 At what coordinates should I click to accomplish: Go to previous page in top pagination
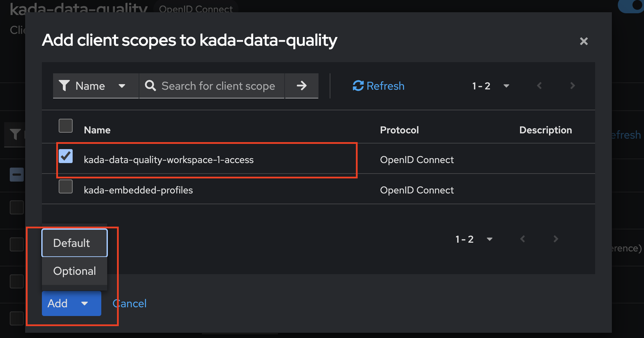[x=539, y=86]
